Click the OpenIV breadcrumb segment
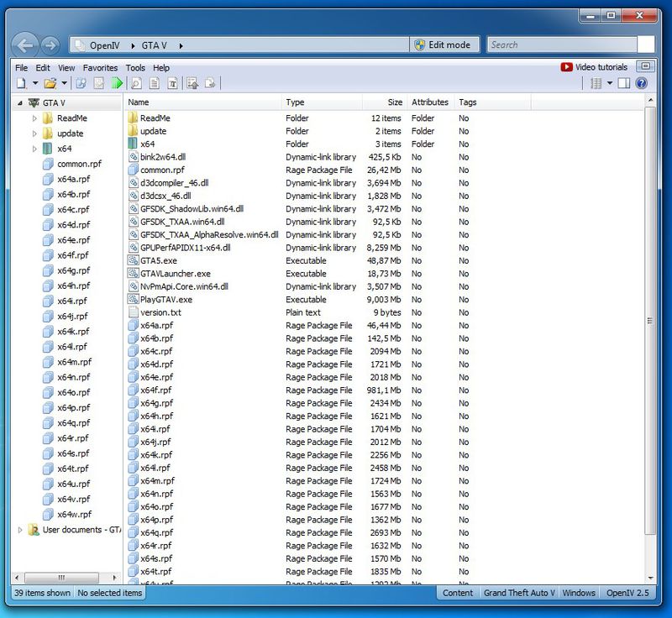 coord(104,45)
